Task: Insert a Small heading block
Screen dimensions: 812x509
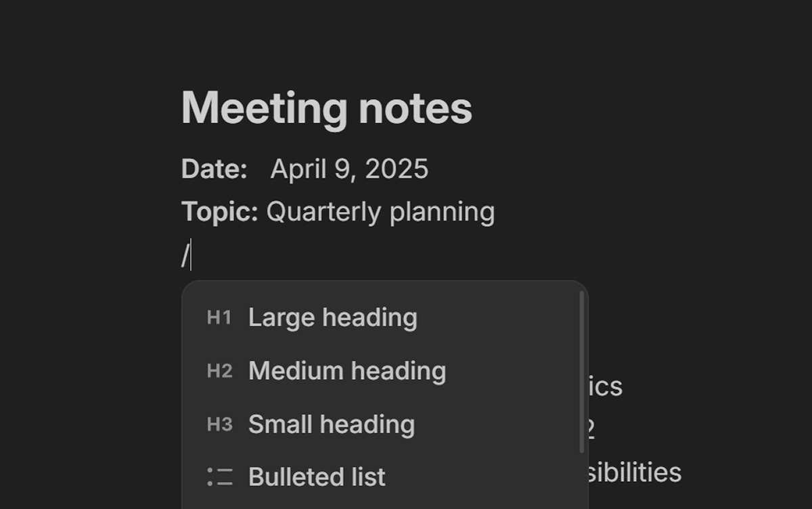Action: [x=331, y=424]
